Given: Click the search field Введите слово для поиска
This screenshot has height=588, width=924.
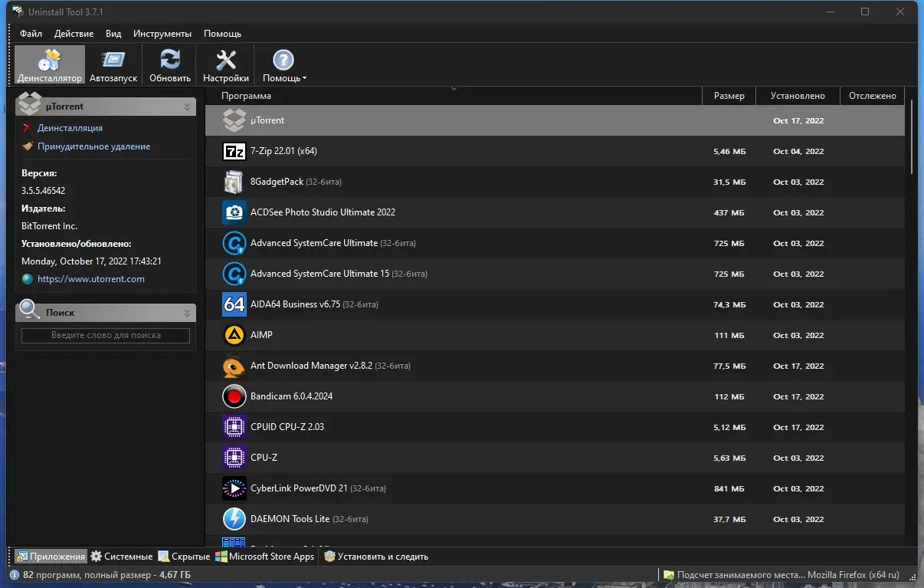Looking at the screenshot, I should click(106, 335).
